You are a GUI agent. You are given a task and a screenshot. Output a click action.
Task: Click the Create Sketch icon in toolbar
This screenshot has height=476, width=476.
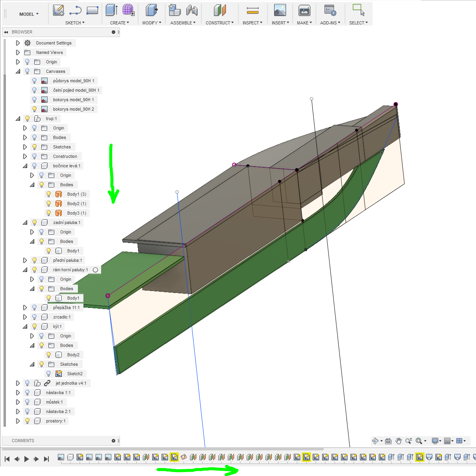point(58,10)
